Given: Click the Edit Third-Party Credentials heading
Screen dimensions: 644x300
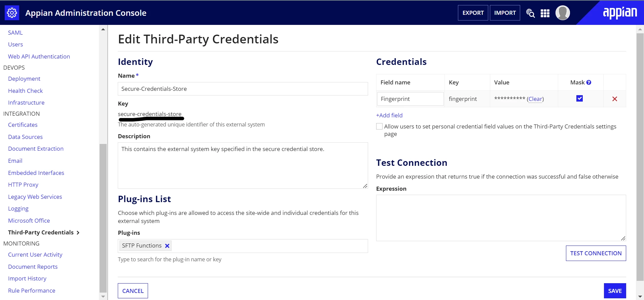Looking at the screenshot, I should (x=198, y=39).
